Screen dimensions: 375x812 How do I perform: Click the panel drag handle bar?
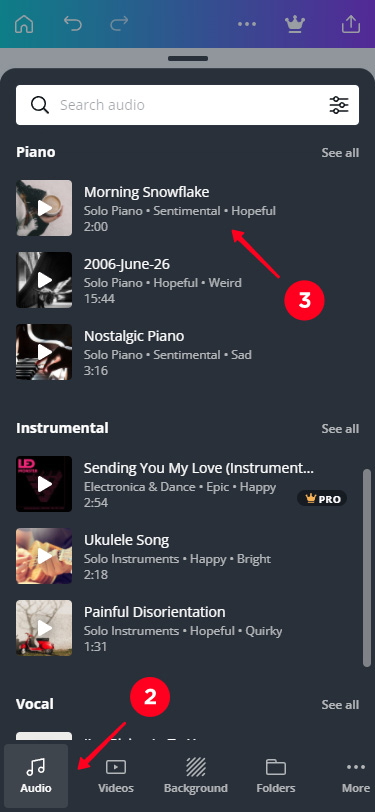(x=188, y=59)
